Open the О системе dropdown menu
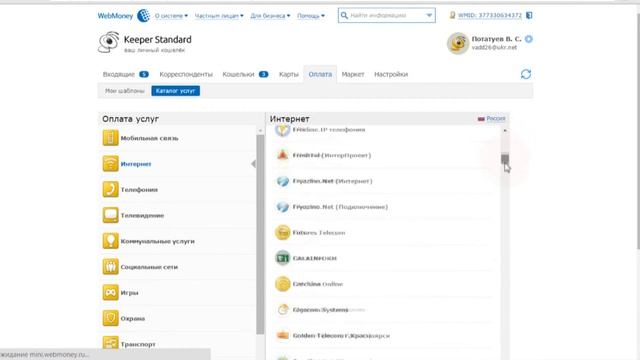 tap(171, 16)
